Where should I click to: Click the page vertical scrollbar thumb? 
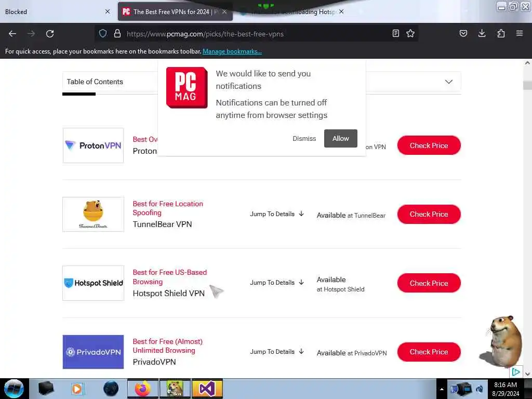point(527,85)
